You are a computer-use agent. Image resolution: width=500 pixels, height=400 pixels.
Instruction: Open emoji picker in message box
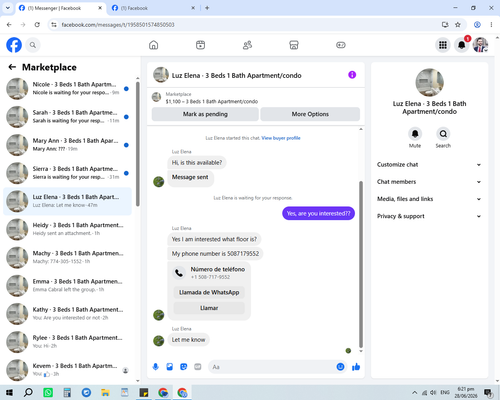340,367
